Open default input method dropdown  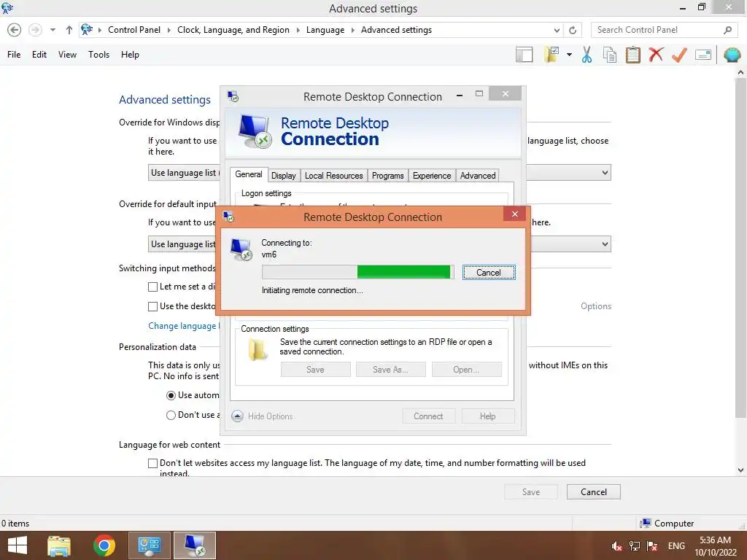605,244
